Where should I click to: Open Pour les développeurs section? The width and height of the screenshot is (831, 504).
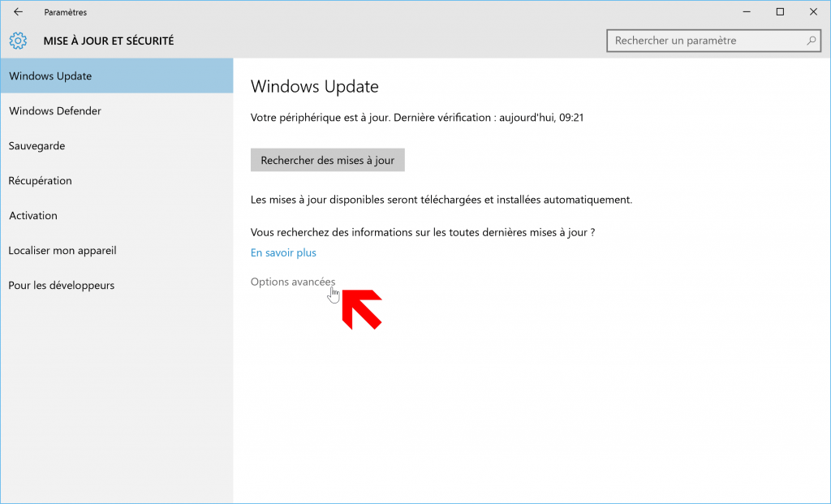[117, 286]
